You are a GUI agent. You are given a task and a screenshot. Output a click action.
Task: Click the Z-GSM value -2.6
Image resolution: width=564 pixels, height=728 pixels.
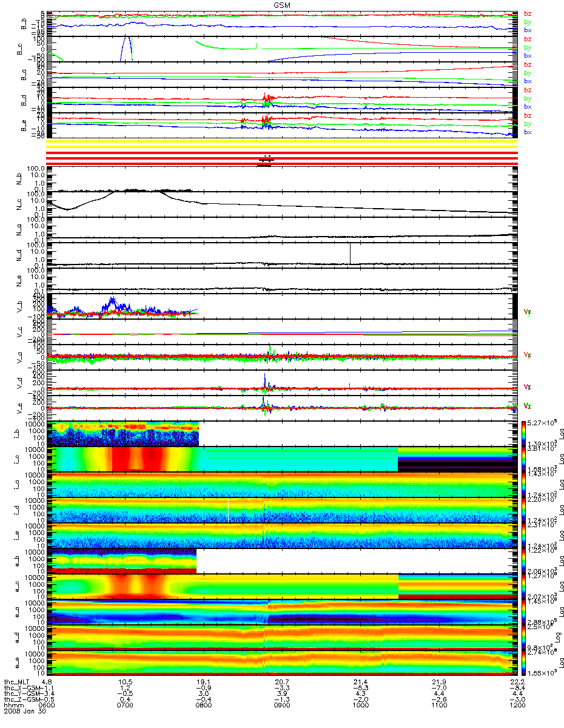click(438, 699)
